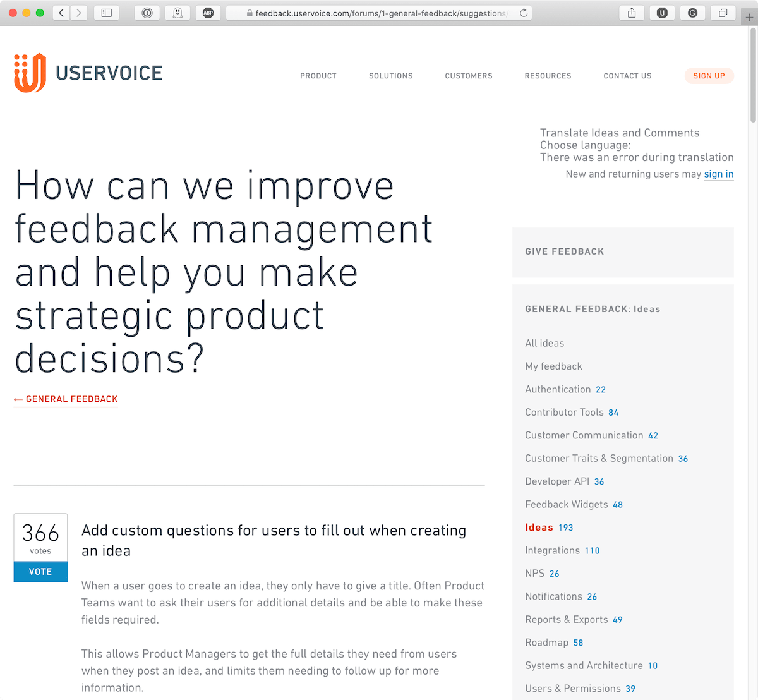Open the Authentication category
This screenshot has width=758, height=700.
pyautogui.click(x=558, y=389)
